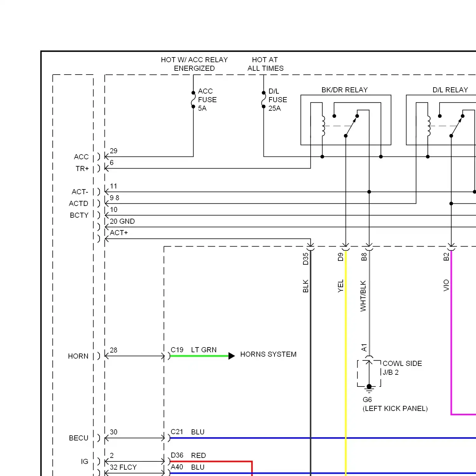This screenshot has height=476, width=476.
Task: Click the IG pin label
Action: pos(84,461)
